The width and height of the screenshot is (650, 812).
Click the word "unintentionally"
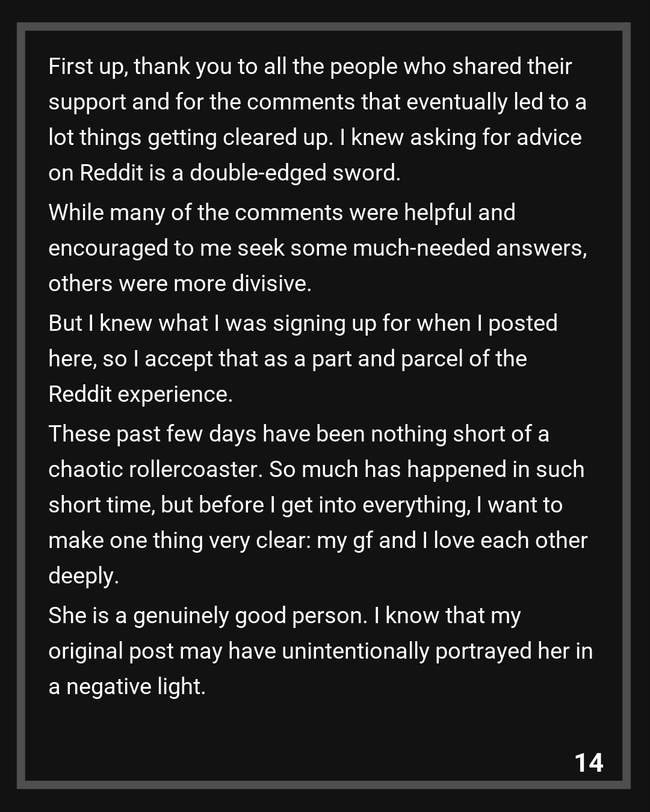(355, 651)
